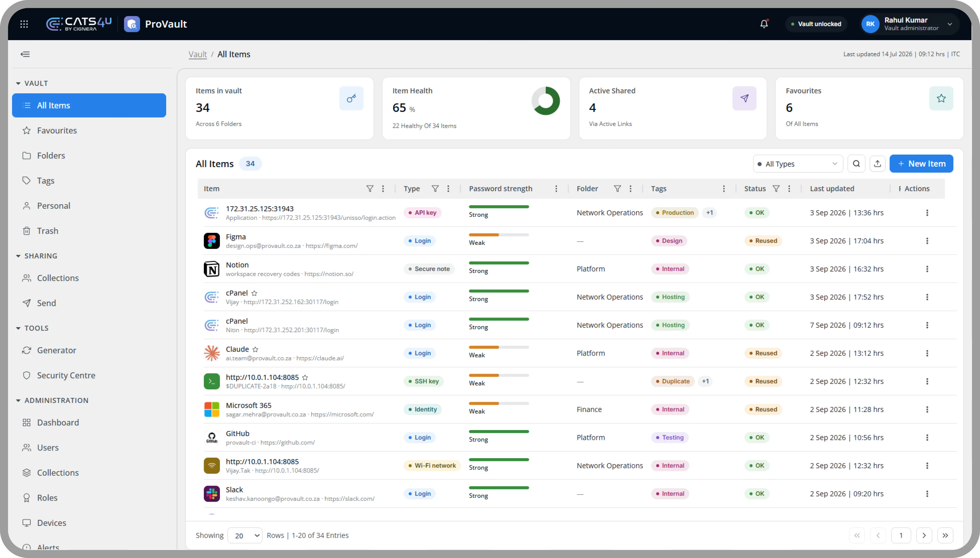Open Tags in the sidebar
Viewport: 980px width, 558px height.
click(x=89, y=180)
